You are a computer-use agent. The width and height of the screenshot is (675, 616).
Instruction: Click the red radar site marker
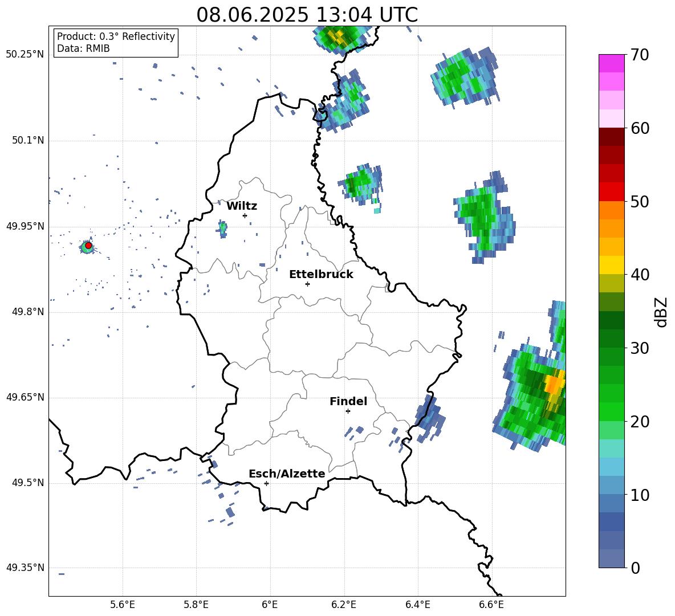click(88, 246)
